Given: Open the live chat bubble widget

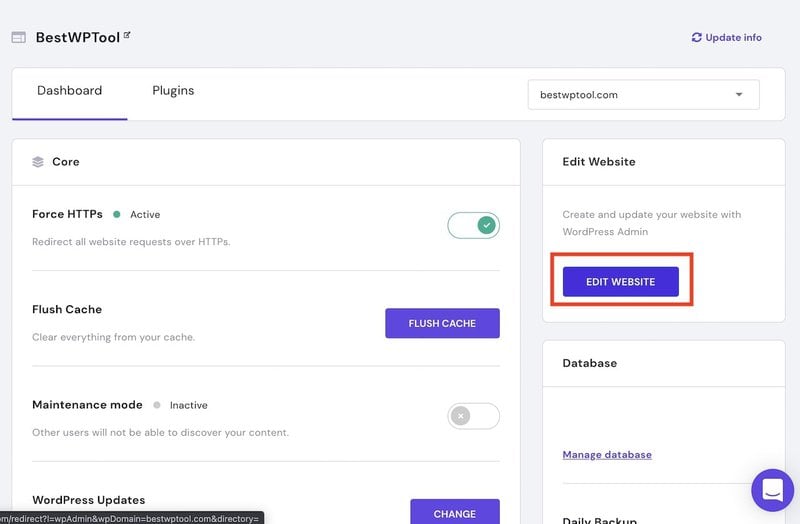Looking at the screenshot, I should pos(772,490).
